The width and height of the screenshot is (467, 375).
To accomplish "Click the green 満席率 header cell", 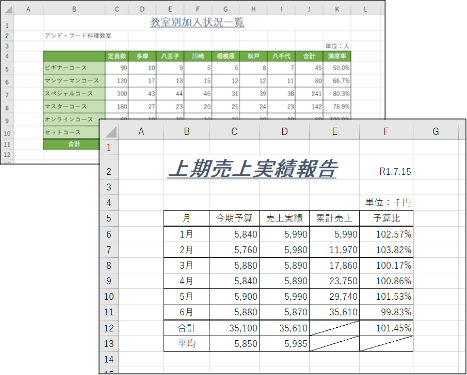I will 337,56.
